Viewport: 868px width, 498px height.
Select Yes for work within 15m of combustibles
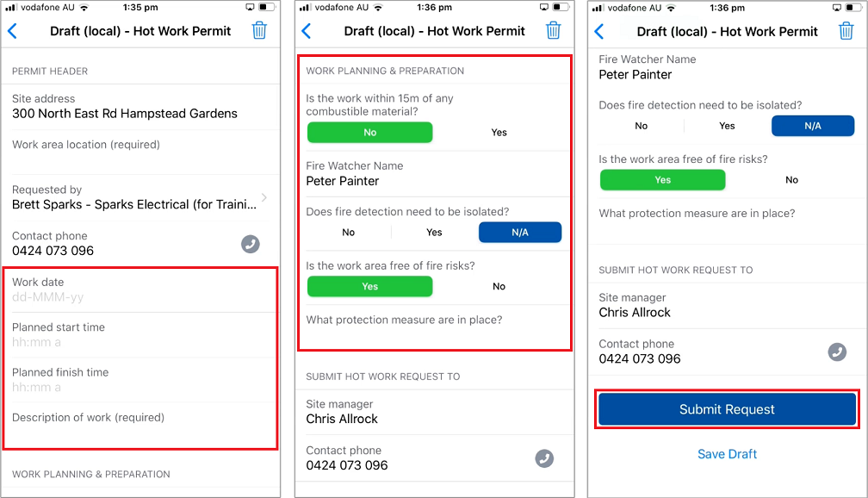(x=499, y=133)
